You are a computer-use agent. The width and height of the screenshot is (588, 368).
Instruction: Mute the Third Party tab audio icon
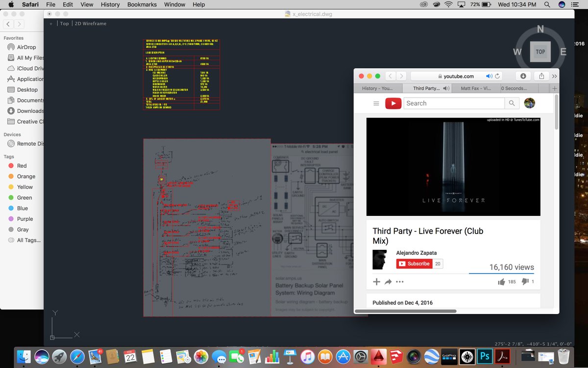pyautogui.click(x=446, y=88)
